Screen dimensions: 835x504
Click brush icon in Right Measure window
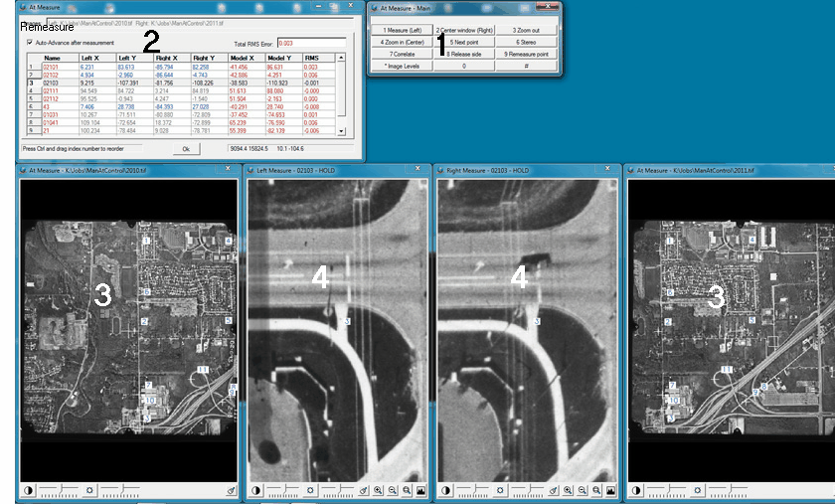554,490
